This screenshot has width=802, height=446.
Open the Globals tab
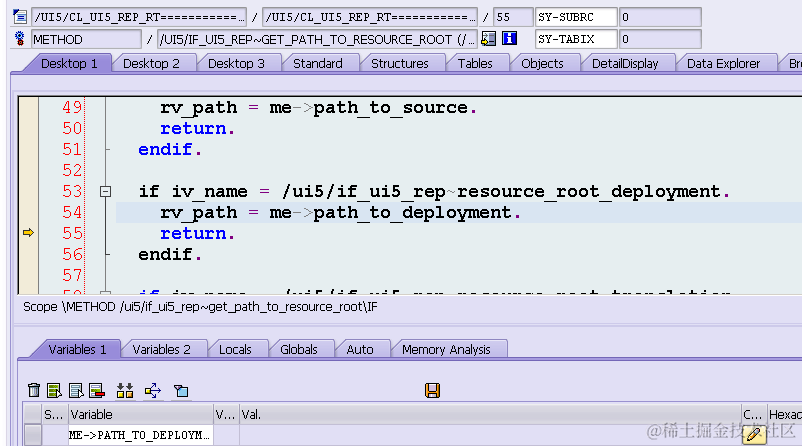click(x=299, y=349)
